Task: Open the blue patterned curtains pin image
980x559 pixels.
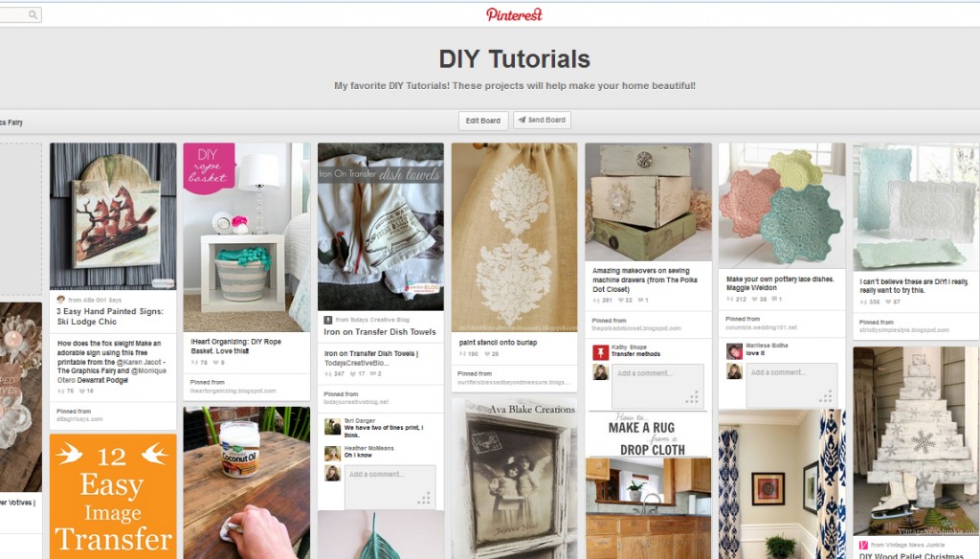Action: click(x=782, y=484)
